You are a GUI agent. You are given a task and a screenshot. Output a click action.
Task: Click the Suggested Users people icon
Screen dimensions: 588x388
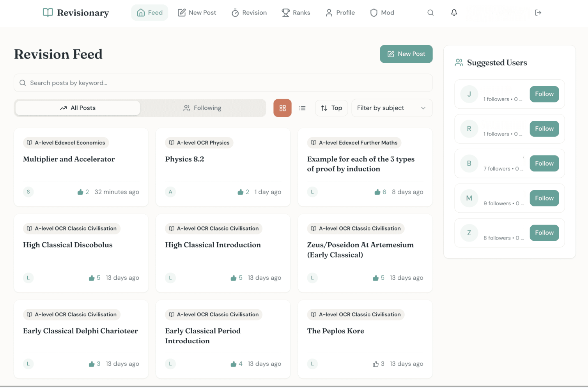pos(459,62)
